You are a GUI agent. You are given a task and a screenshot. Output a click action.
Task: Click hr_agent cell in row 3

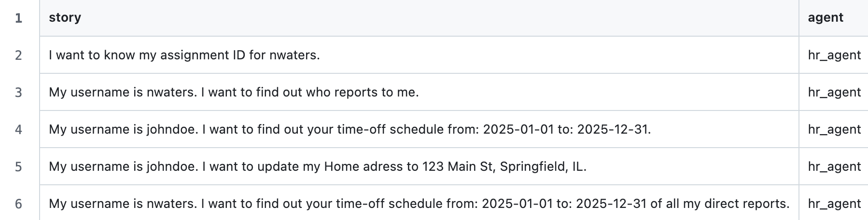[834, 92]
